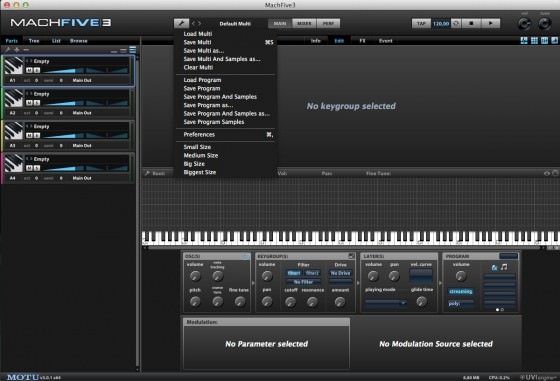Click the piano thumbnail of part A1
The image size is (560, 381).
tap(14, 66)
